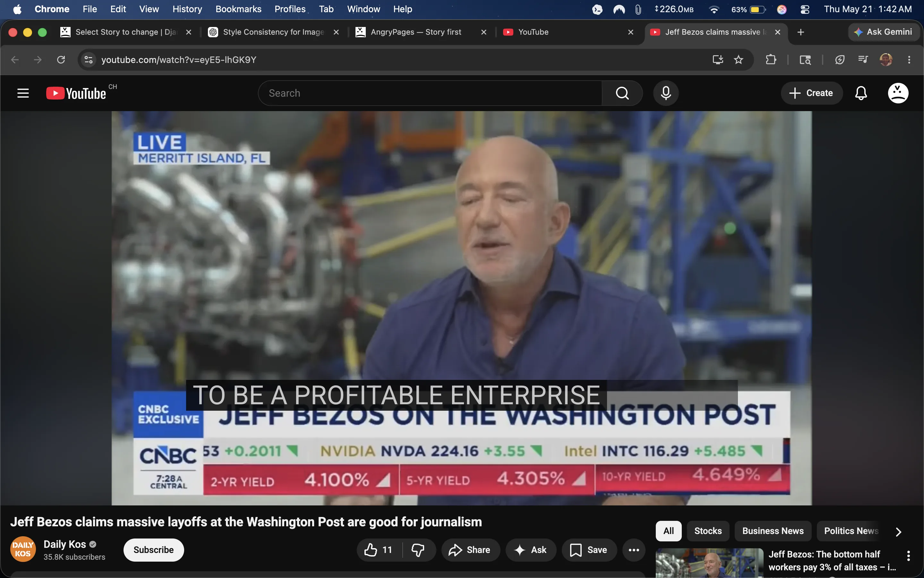Click the Wi-Fi status icon
This screenshot has height=578, width=924.
[x=714, y=9]
